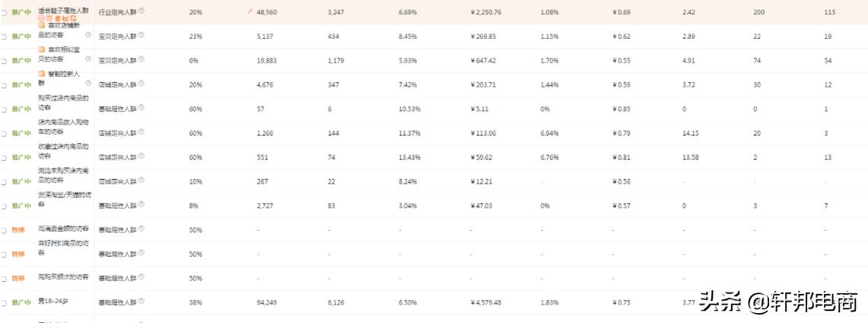Image resolution: width=868 pixels, height=323 pixels.
Task: Open the 男18-24岁 crowd entry
Action: [x=52, y=302]
